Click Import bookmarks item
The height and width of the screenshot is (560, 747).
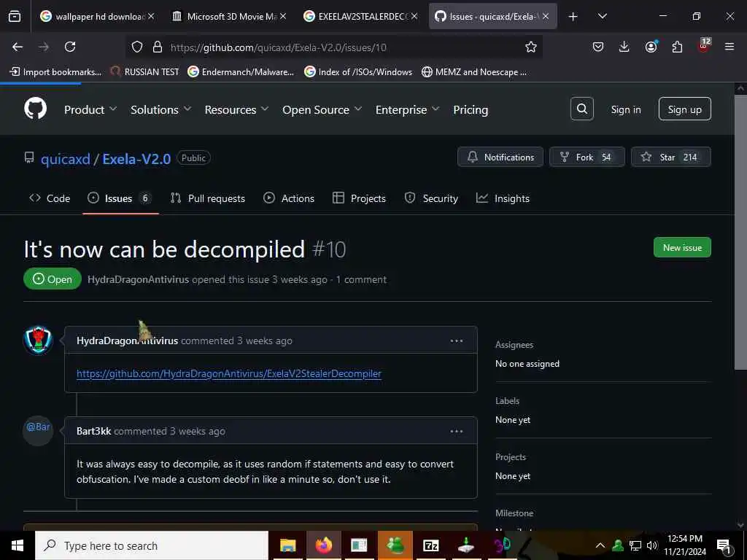tap(55, 72)
